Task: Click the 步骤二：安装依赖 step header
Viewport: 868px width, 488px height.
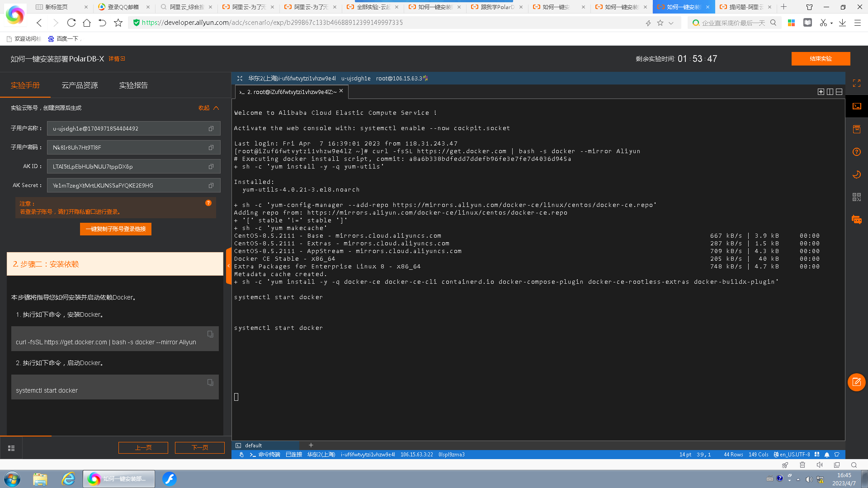Action: 115,264
